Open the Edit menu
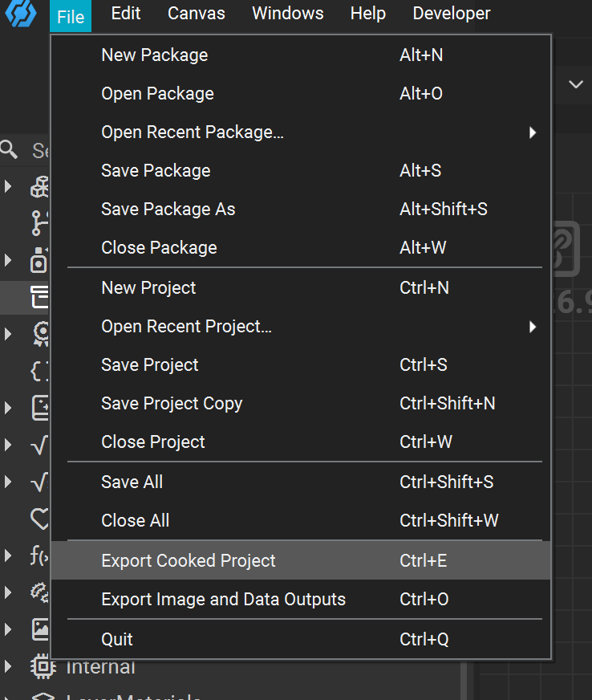This screenshot has width=592, height=700. (126, 14)
